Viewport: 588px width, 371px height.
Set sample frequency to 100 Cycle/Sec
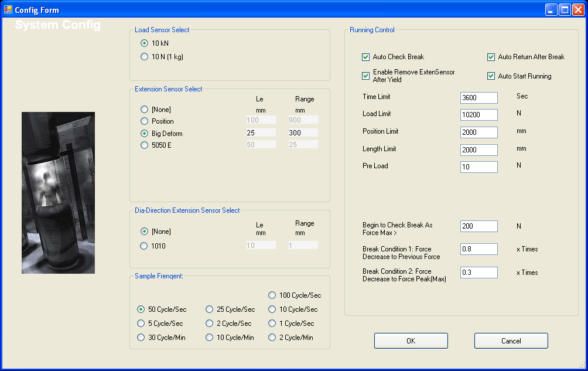(x=272, y=295)
